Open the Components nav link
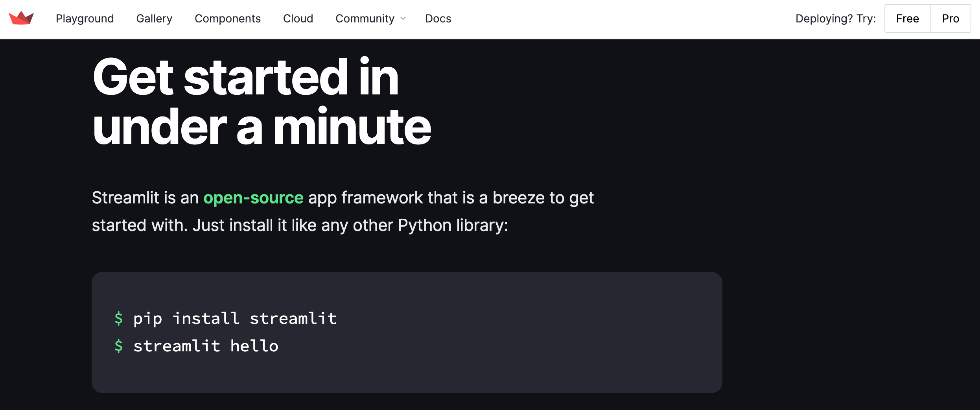 227,18
